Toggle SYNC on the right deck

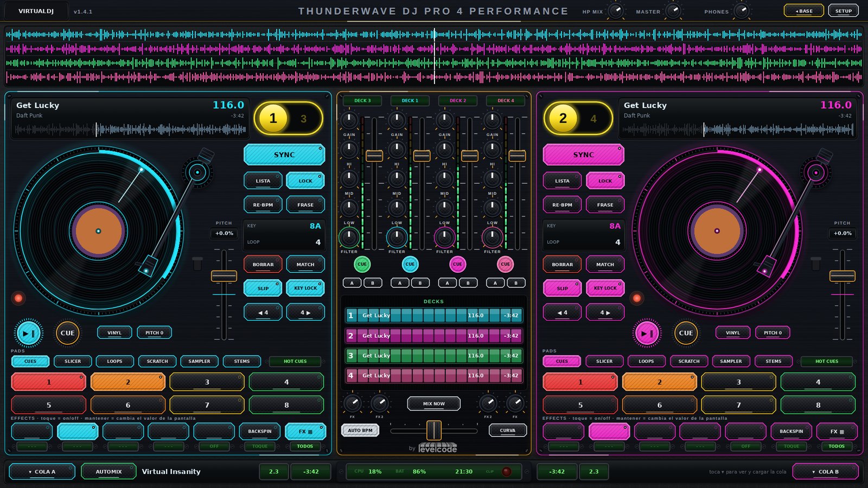click(x=584, y=155)
